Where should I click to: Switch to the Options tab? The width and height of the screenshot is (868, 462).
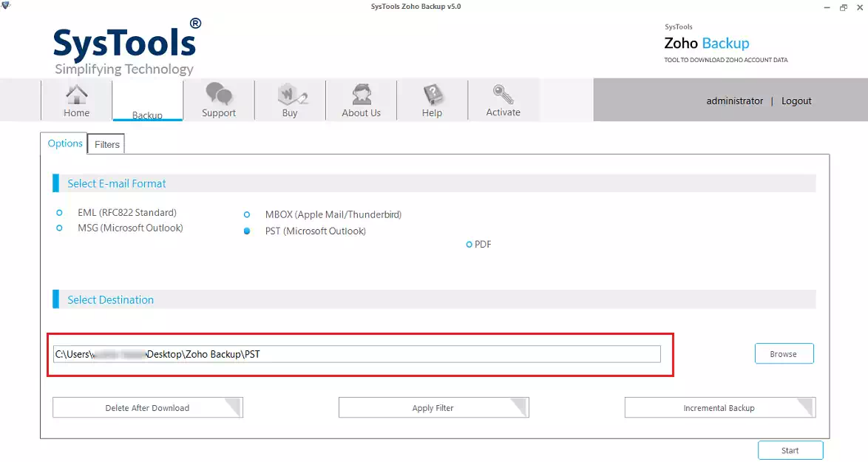(65, 143)
